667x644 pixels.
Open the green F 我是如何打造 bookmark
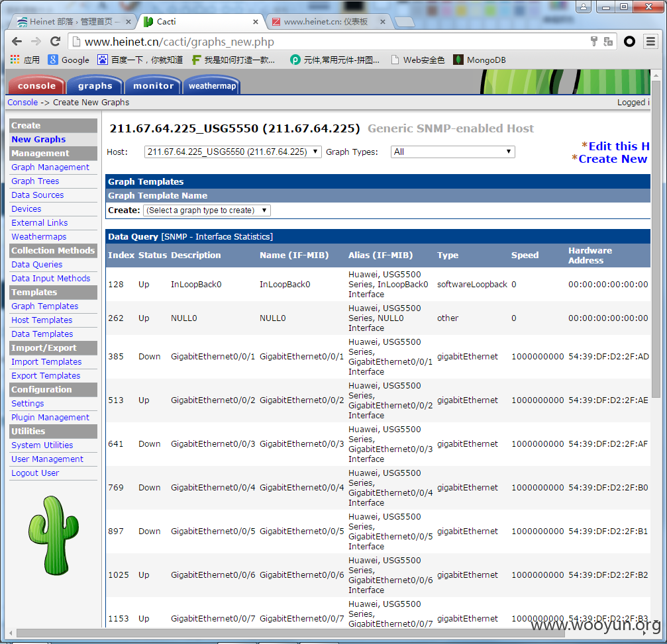coord(234,60)
